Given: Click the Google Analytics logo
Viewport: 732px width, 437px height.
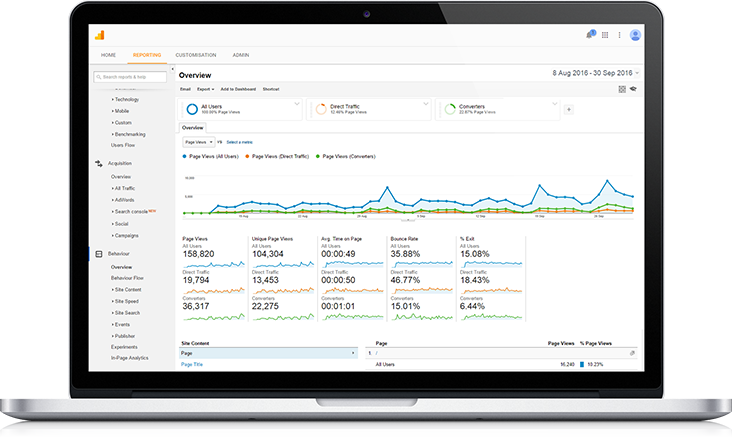Looking at the screenshot, I should (x=99, y=35).
